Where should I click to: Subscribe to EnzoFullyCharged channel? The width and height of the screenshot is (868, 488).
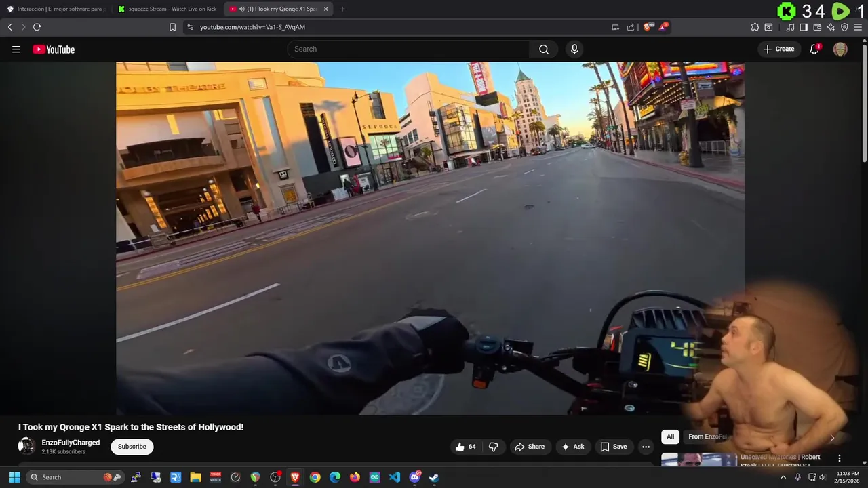(132, 447)
